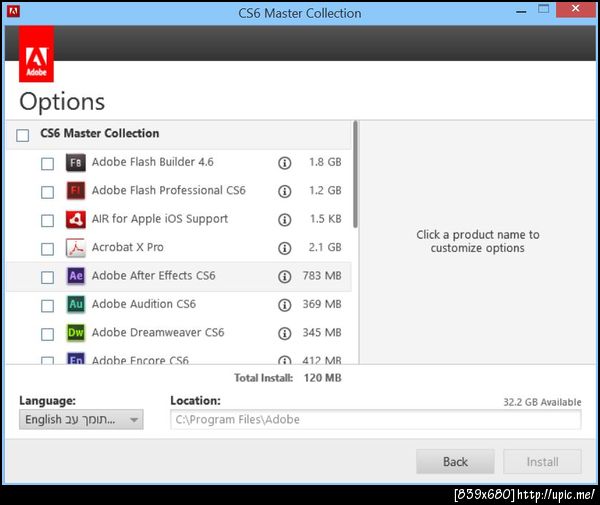Click the Adobe Flash Builder 4.6 icon
Viewport: 600px width, 505px height.
[75, 163]
